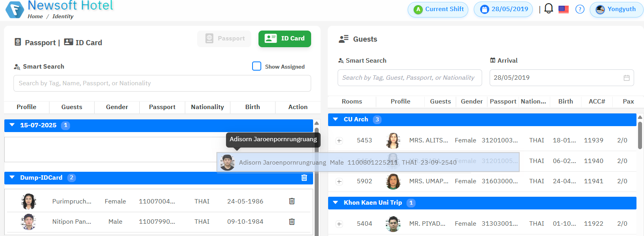Image resolution: width=644 pixels, height=236 pixels.
Task: Focus the Passport Smart Search input field
Action: (162, 83)
